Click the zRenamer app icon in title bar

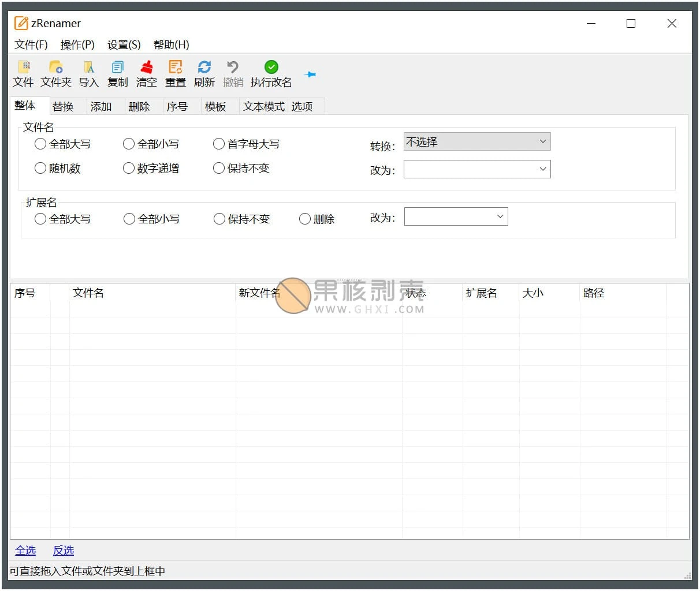(21, 23)
